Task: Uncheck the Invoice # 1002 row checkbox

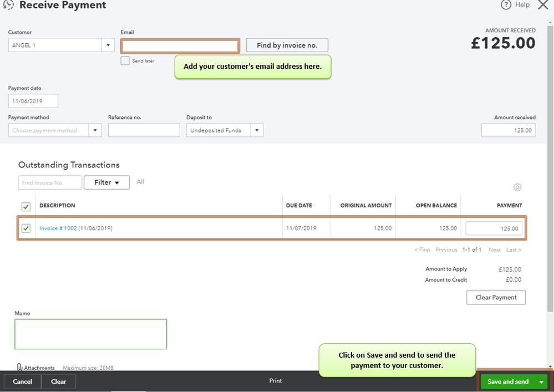Action: [26, 228]
